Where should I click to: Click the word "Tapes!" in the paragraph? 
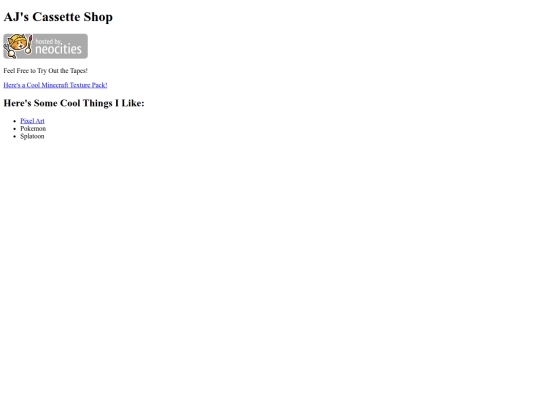tap(79, 71)
